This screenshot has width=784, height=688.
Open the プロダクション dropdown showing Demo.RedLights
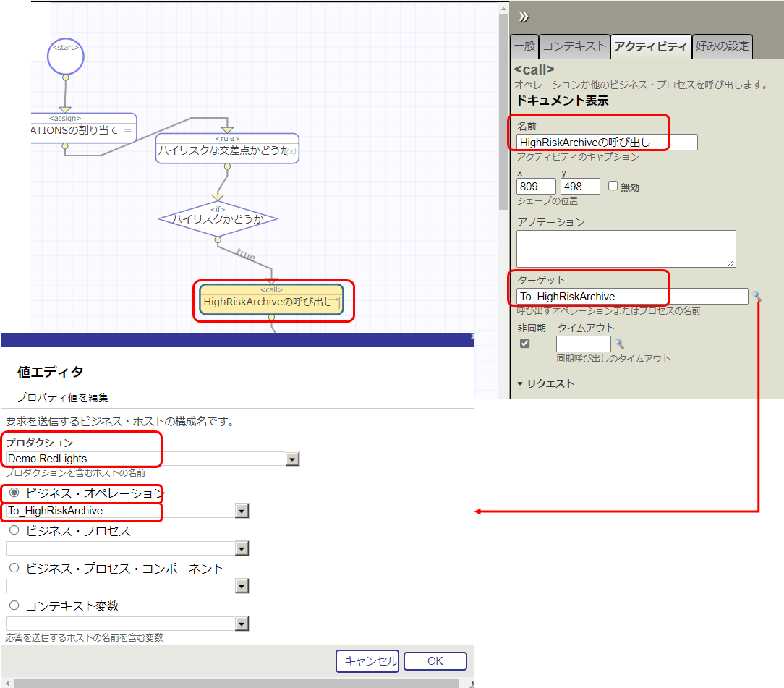click(292, 459)
